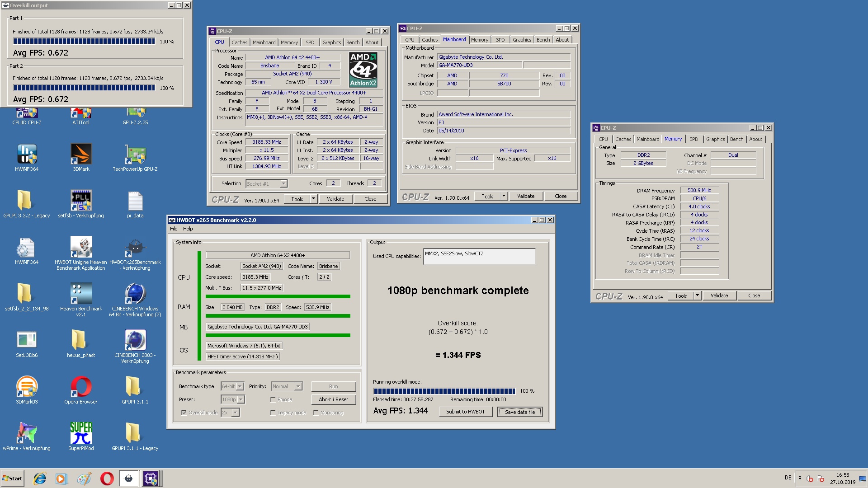Image resolution: width=868 pixels, height=488 pixels.
Task: Click the DE language indicator in the tray
Action: 788,478
